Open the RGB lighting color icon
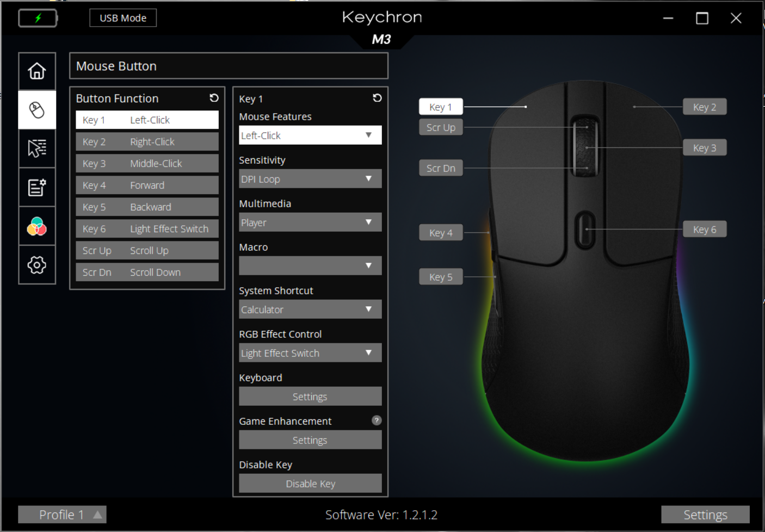This screenshot has height=532, width=765. (37, 226)
